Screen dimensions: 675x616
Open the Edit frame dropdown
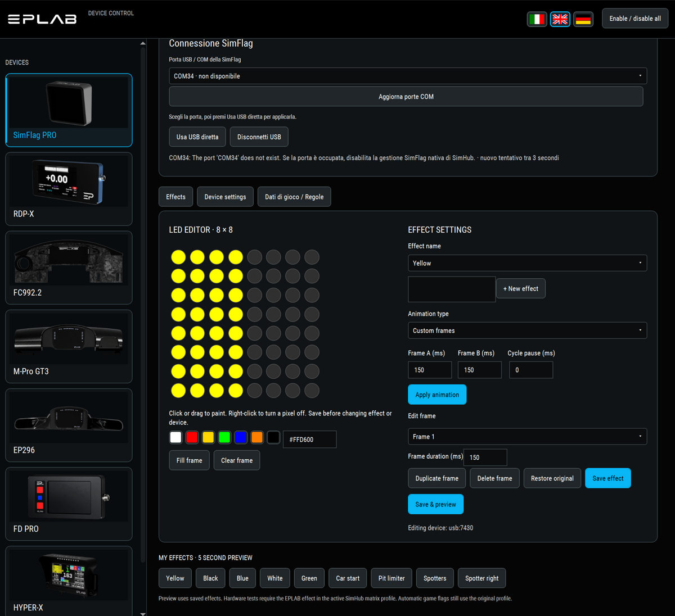click(527, 437)
